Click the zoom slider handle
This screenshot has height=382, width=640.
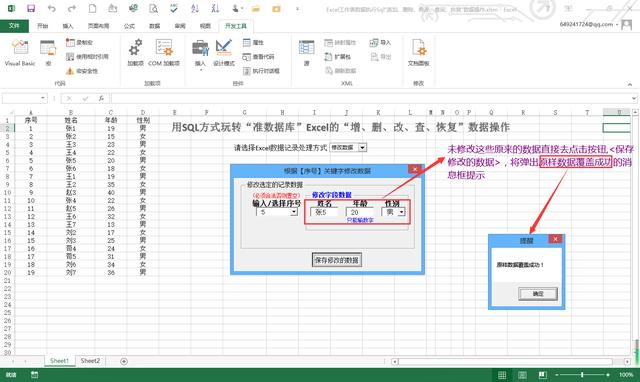(x=582, y=375)
